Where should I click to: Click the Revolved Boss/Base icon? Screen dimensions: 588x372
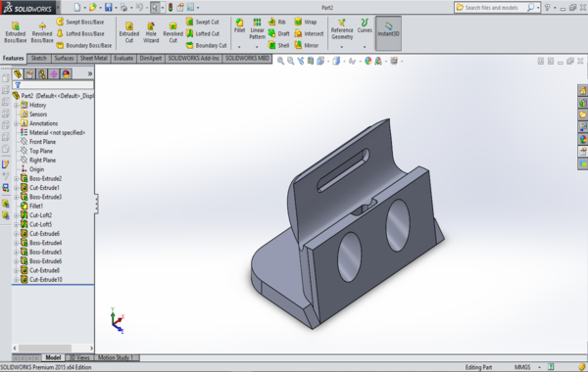(x=42, y=26)
